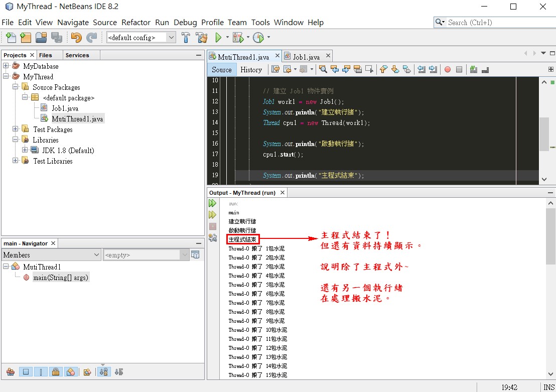Open the Navigate menu

73,23
